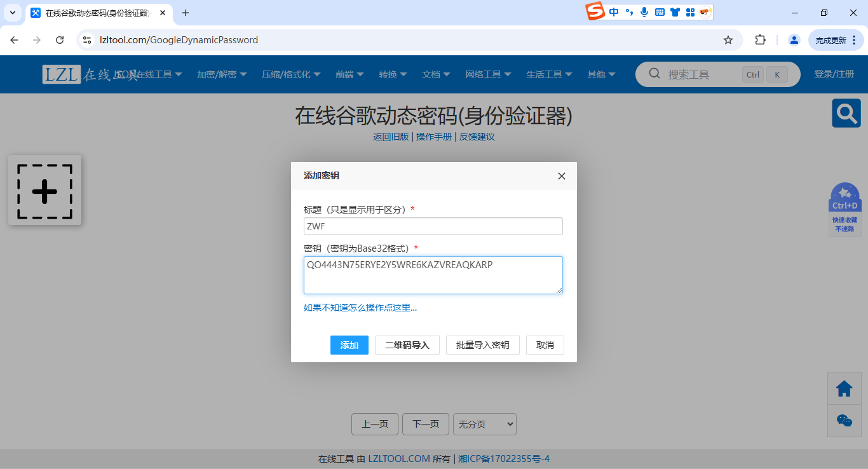Click the 返回旧版 link
868x469 pixels.
[x=391, y=137]
